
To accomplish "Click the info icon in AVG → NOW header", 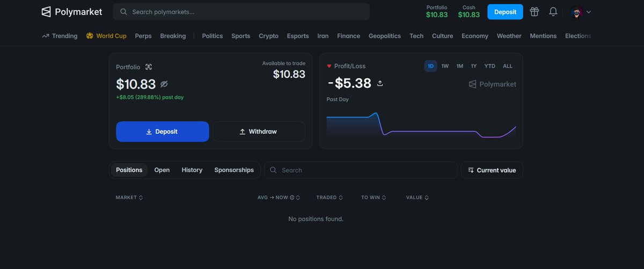I will click(292, 198).
